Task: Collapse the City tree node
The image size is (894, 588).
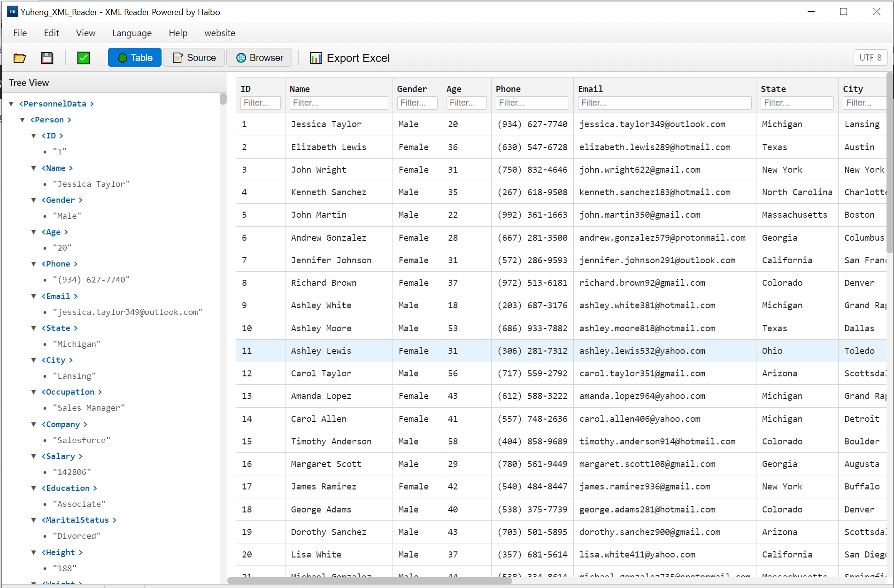Action: point(34,360)
